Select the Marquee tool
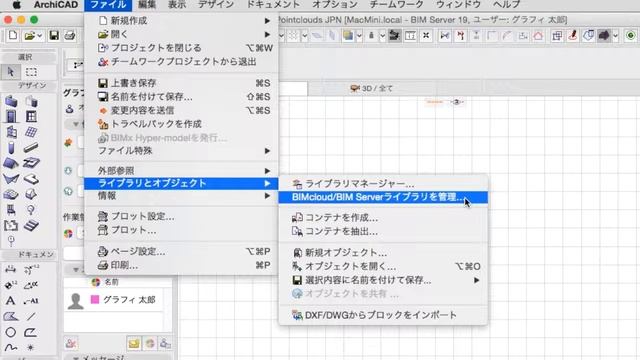This screenshot has width=640, height=360. coord(31,72)
